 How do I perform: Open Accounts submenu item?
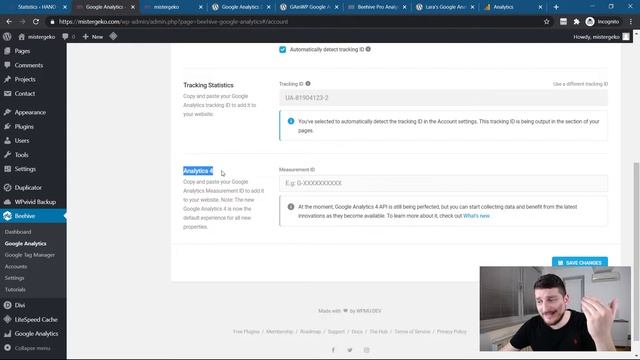click(16, 267)
